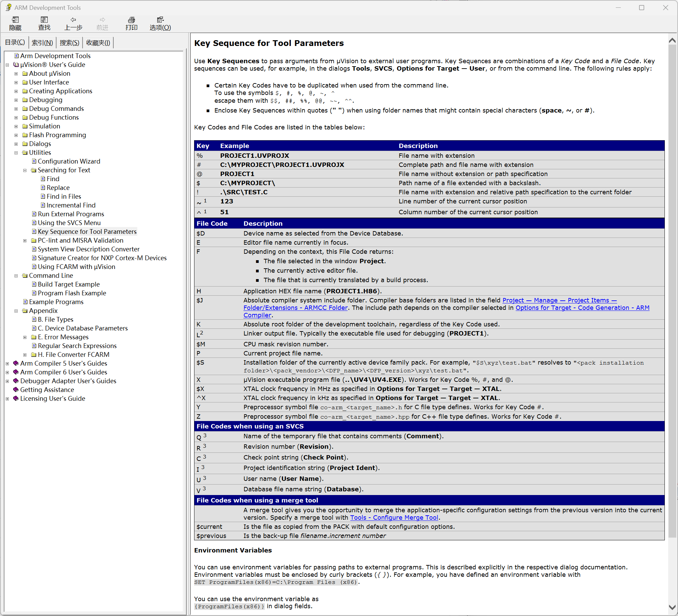Viewport: 678px width, 616px height.
Task: Open the Regular Search Expressions topic
Action: pos(77,346)
